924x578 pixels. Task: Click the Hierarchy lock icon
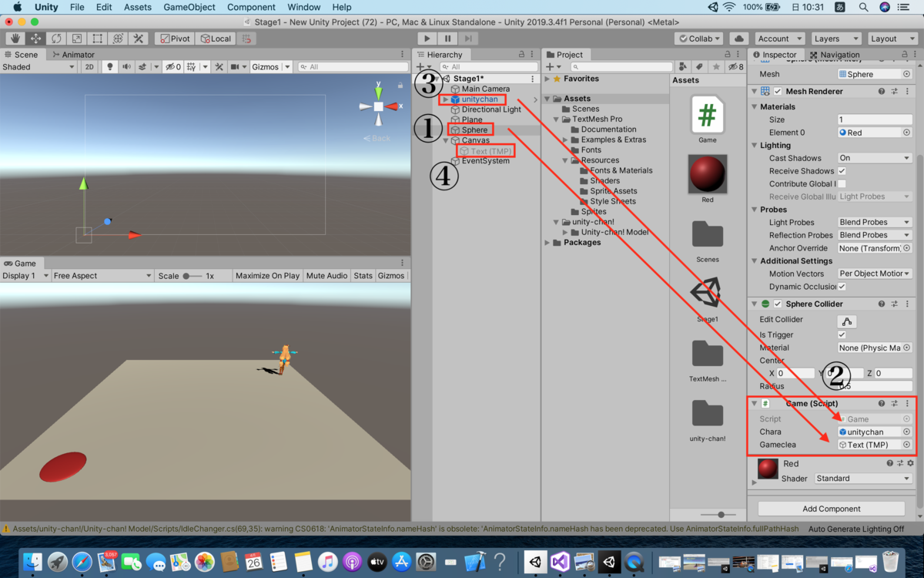(x=521, y=55)
